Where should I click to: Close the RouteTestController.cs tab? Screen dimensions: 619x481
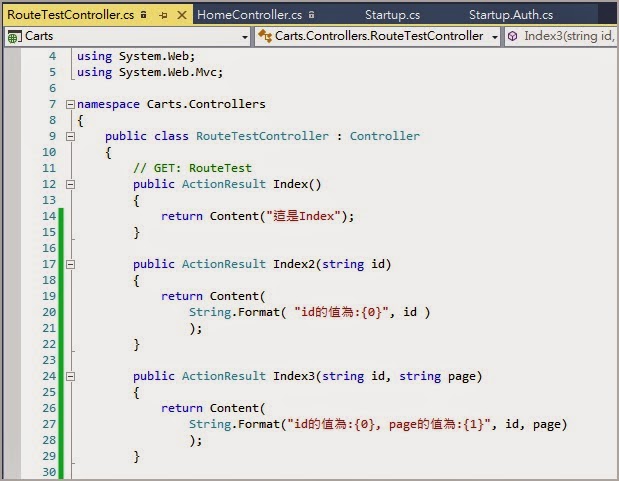pos(182,15)
